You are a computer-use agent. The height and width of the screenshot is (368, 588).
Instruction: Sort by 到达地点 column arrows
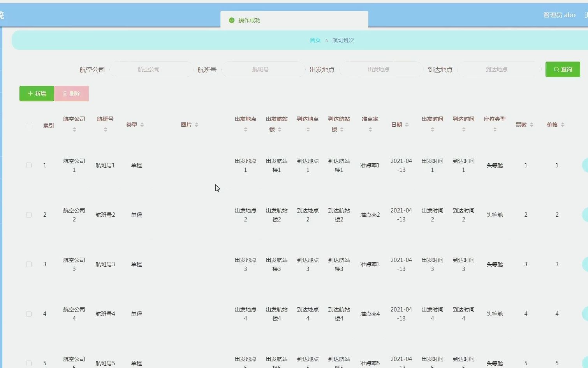pyautogui.click(x=308, y=129)
